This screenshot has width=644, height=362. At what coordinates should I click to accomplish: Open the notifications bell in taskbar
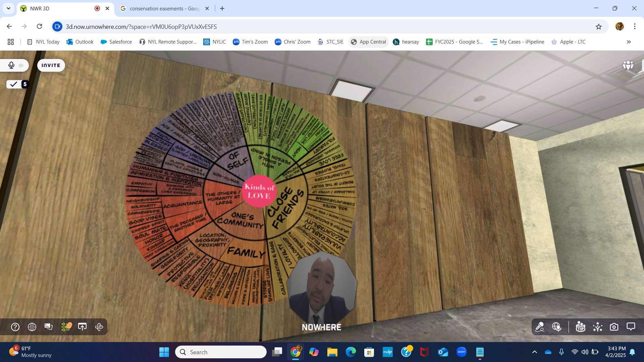coord(632,352)
